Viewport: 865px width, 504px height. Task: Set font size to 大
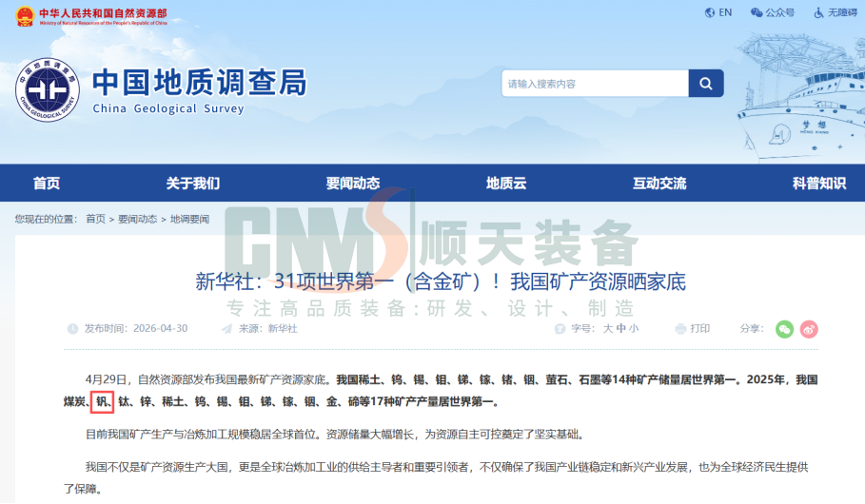tap(608, 329)
